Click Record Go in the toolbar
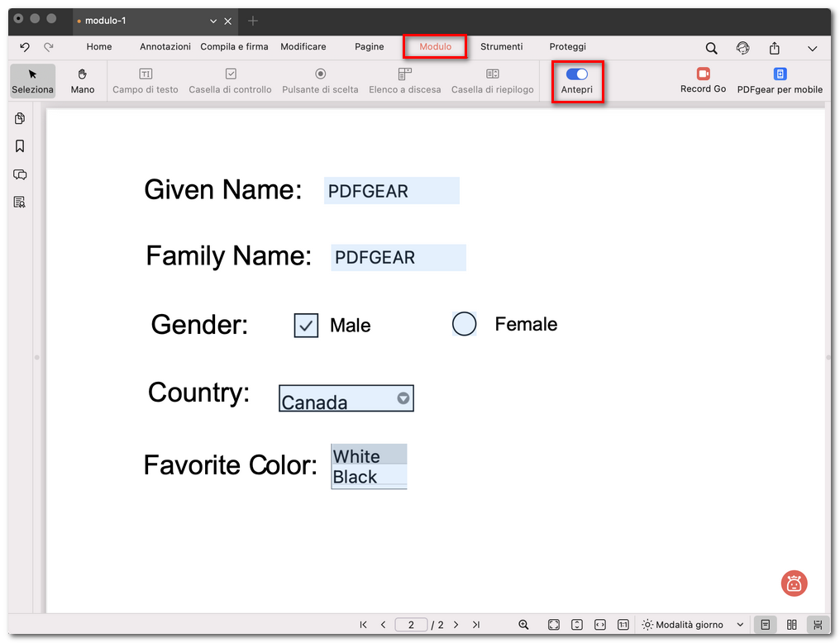This screenshot has height=643, width=840. pyautogui.click(x=702, y=80)
